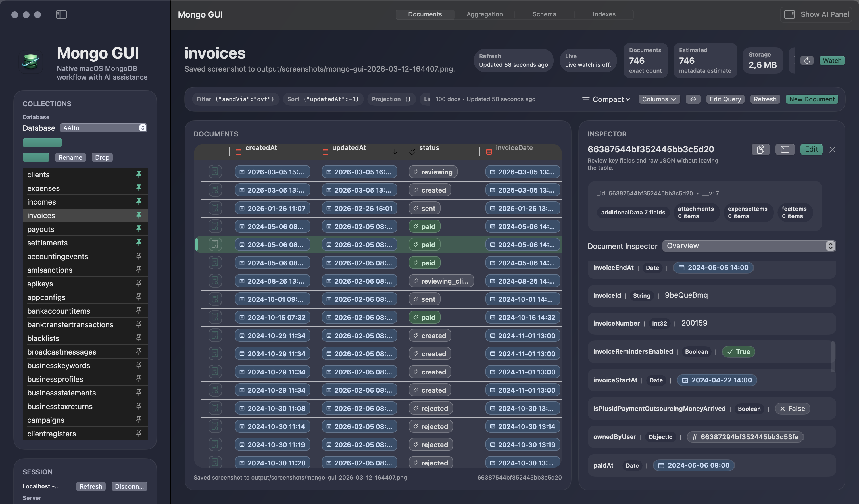Unpin the payouts collection
Image resolution: width=859 pixels, height=504 pixels.
click(139, 229)
